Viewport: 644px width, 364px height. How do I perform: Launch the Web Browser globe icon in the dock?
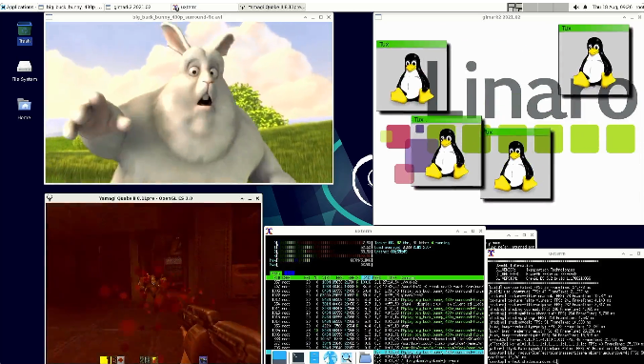331,357
